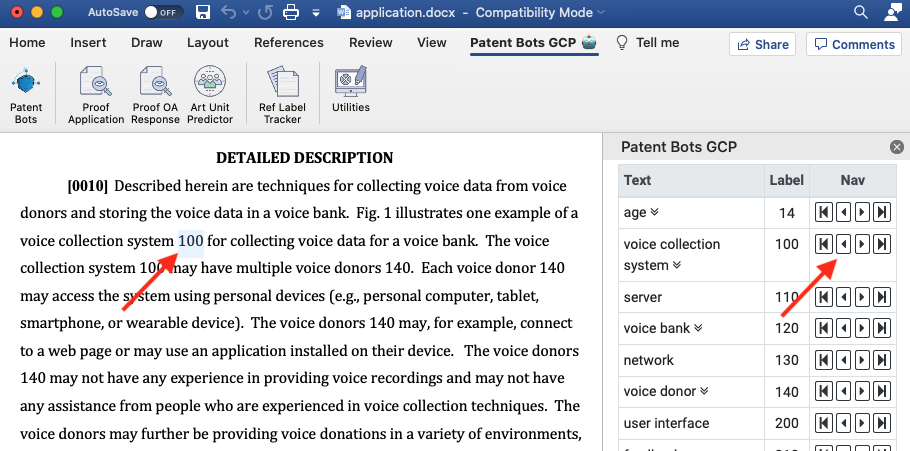The image size is (910, 451).
Task: Open the Ref Label Tracker
Action: click(283, 96)
